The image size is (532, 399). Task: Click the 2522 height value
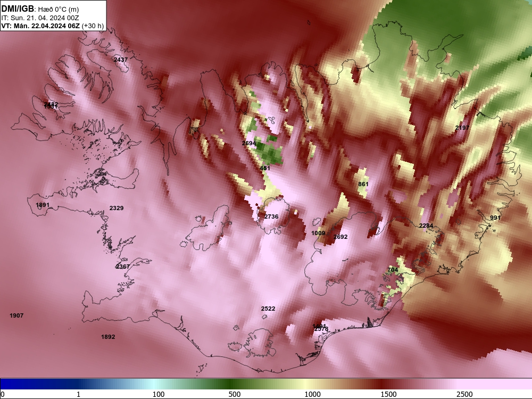point(268,309)
